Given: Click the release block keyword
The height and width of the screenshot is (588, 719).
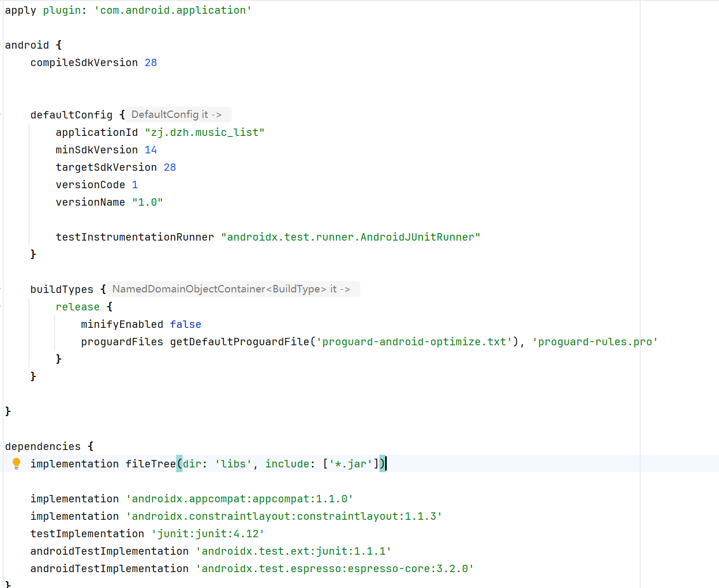Looking at the screenshot, I should (x=77, y=307).
